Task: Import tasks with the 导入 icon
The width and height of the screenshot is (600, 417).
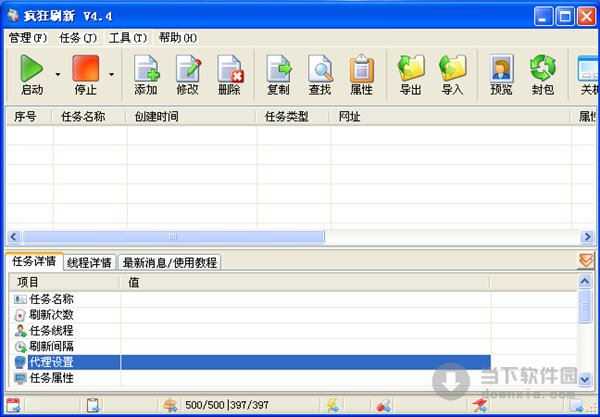Action: pyautogui.click(x=452, y=75)
